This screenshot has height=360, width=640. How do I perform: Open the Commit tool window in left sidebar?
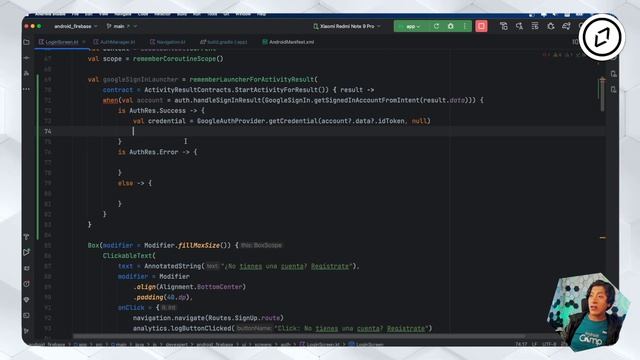[27, 58]
